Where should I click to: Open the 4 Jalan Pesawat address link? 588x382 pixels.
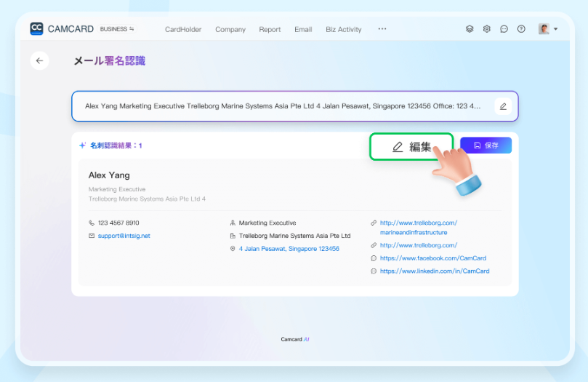[x=289, y=249]
